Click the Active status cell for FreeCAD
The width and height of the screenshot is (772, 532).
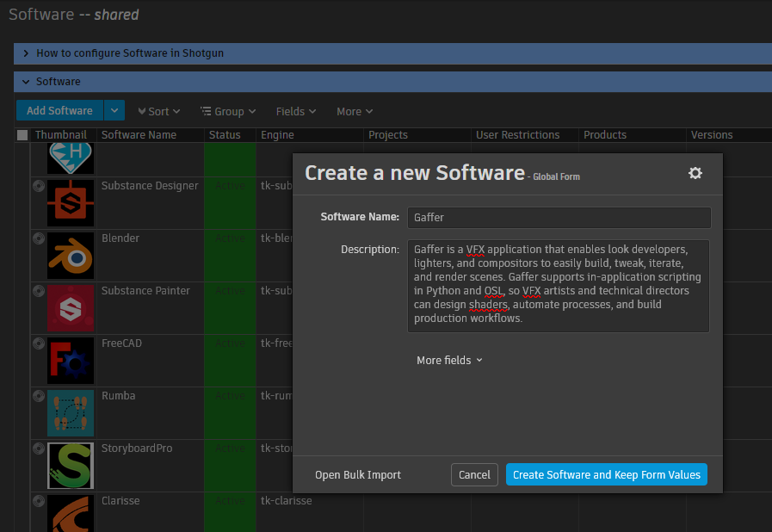(x=230, y=361)
